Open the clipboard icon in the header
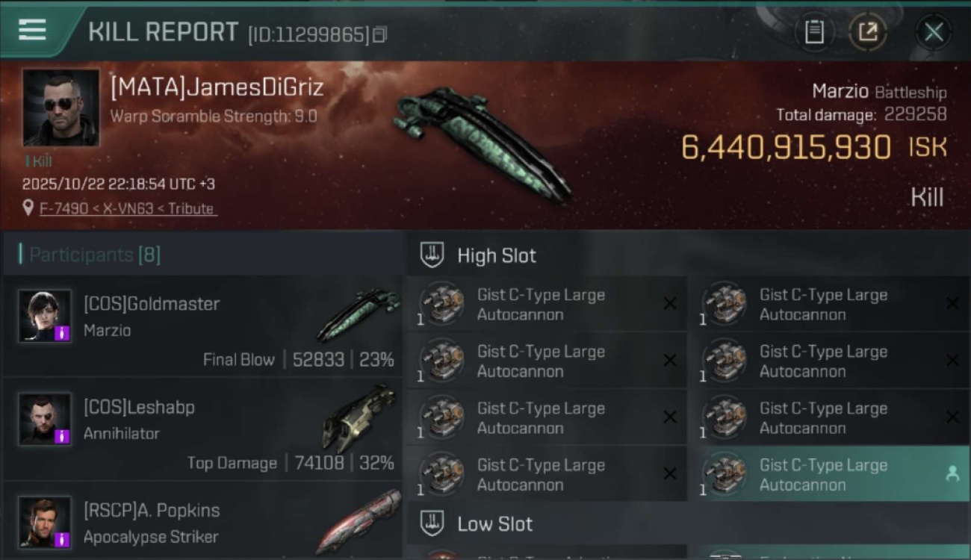This screenshot has height=560, width=971. [x=814, y=32]
